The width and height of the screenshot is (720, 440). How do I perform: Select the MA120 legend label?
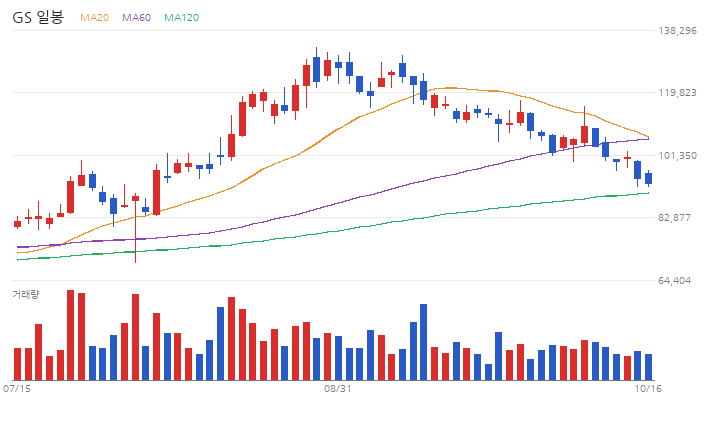181,17
